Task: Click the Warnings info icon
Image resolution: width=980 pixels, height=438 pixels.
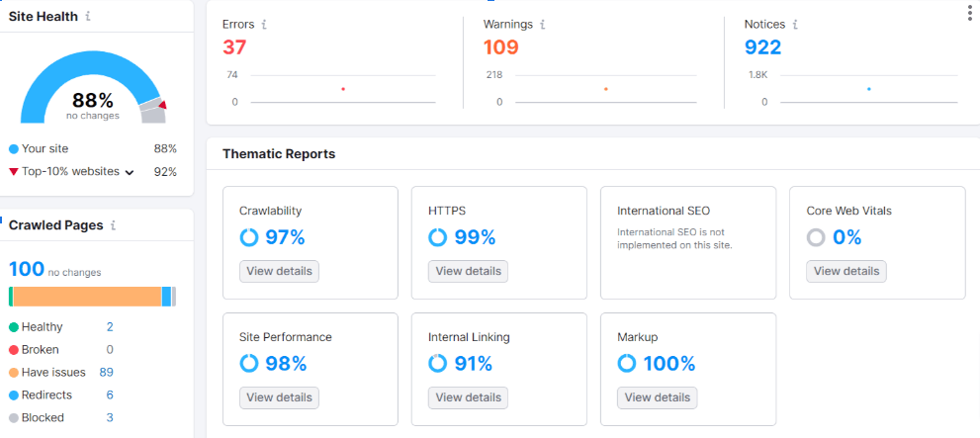Action: pos(543,25)
